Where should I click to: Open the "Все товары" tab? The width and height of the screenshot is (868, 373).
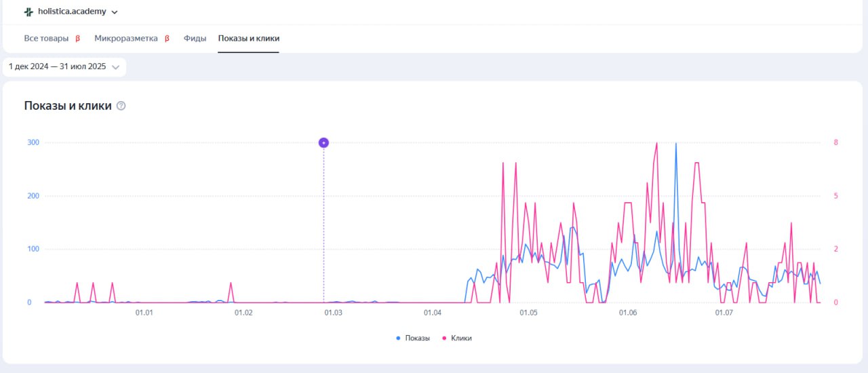click(46, 39)
